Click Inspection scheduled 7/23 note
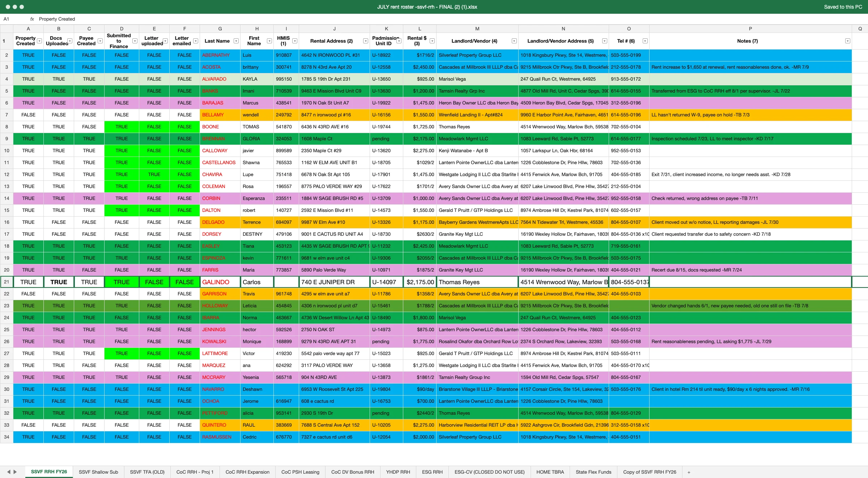The height and width of the screenshot is (478, 868). (750, 139)
